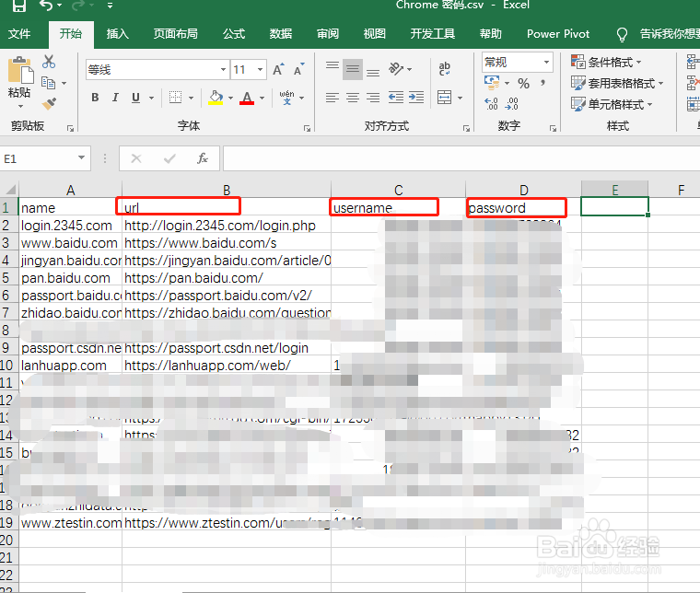Image resolution: width=700 pixels, height=593 pixels.
Task: Select Middle Align icon
Action: pos(353,69)
